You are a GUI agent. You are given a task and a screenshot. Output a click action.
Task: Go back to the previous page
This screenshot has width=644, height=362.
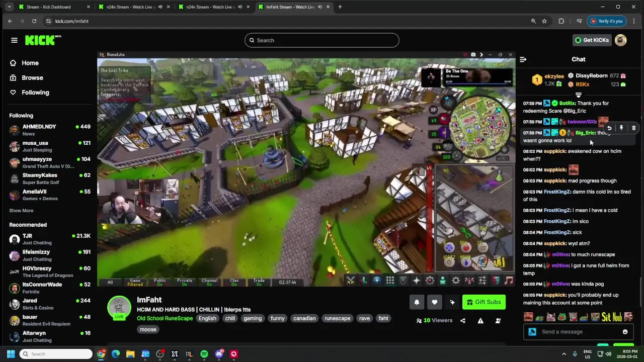coord(10,21)
